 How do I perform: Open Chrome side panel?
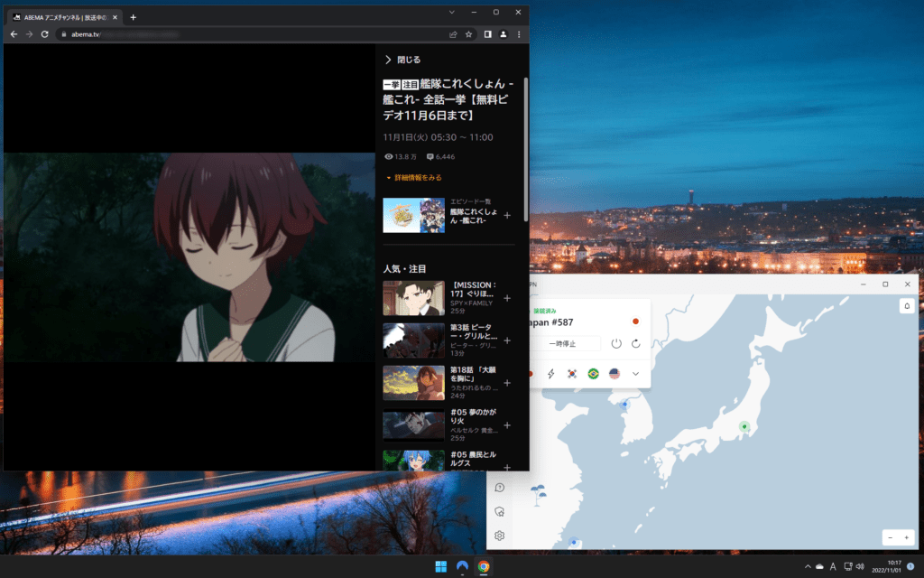(488, 34)
